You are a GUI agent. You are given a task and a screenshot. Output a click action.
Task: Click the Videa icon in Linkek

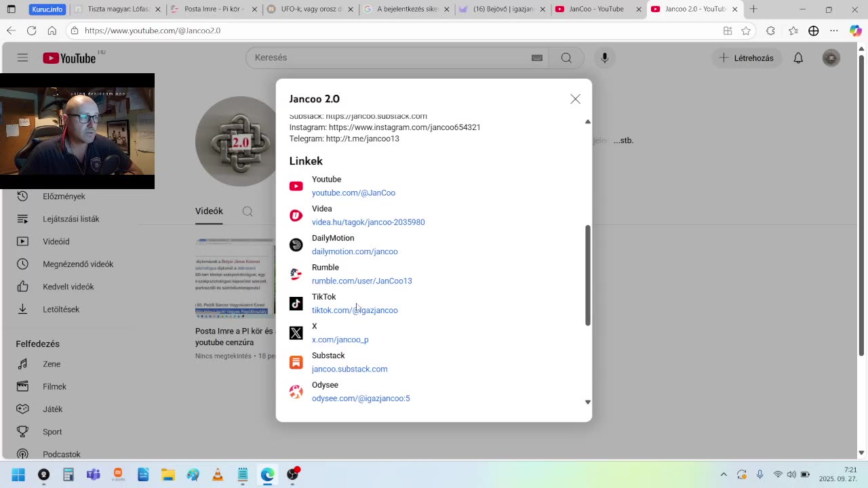click(296, 216)
